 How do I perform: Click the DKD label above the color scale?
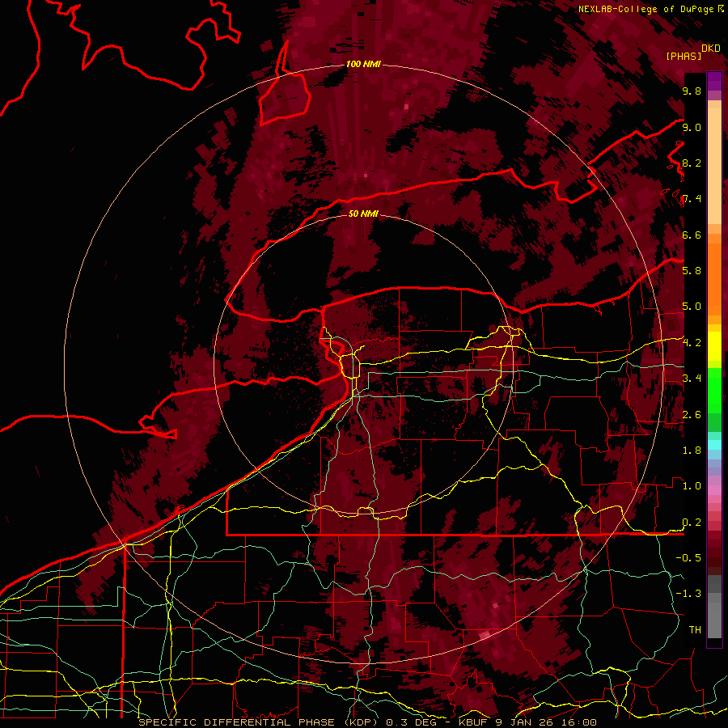(x=711, y=48)
